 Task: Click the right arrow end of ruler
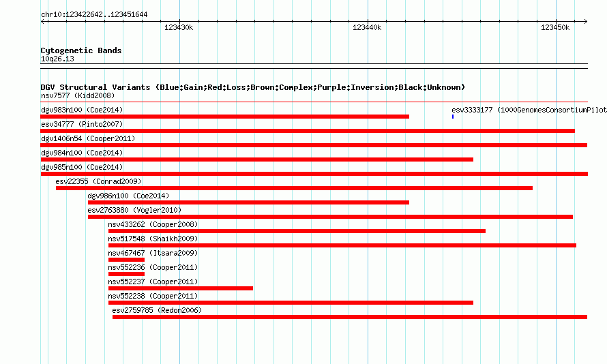585,21
